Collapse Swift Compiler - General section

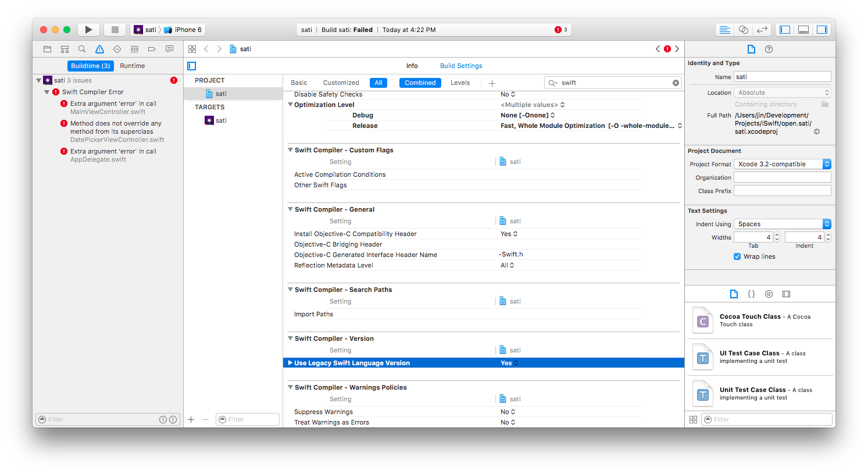(x=291, y=209)
